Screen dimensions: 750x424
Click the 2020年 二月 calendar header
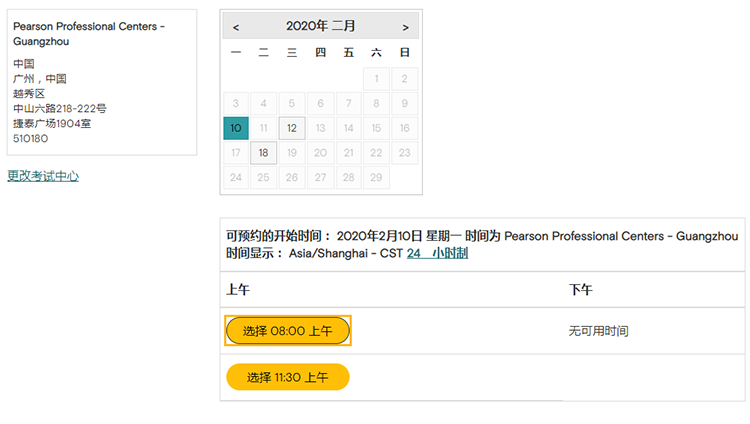click(x=320, y=27)
